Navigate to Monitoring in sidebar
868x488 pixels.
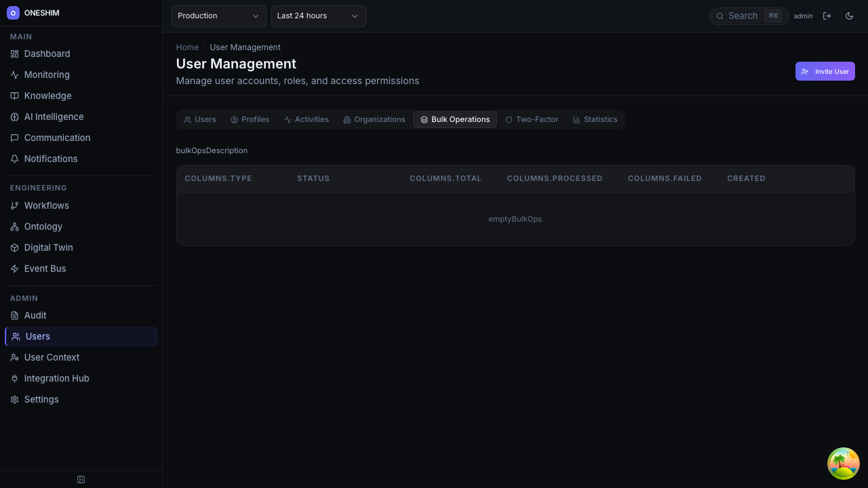click(47, 75)
